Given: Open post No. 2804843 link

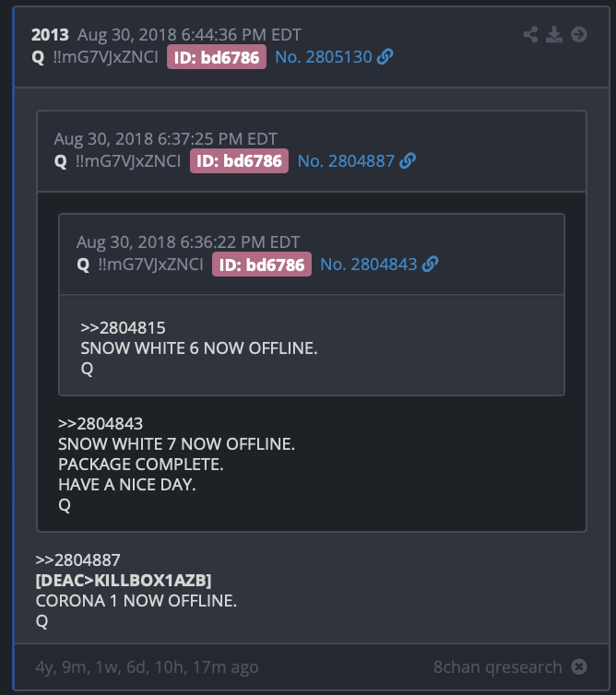Looking at the screenshot, I should pyautogui.click(x=369, y=265).
